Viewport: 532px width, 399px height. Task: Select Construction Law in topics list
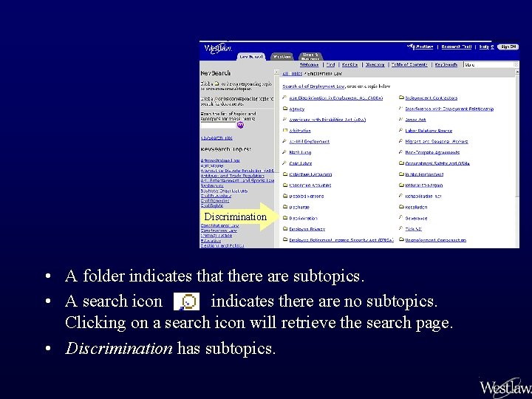click(219, 231)
